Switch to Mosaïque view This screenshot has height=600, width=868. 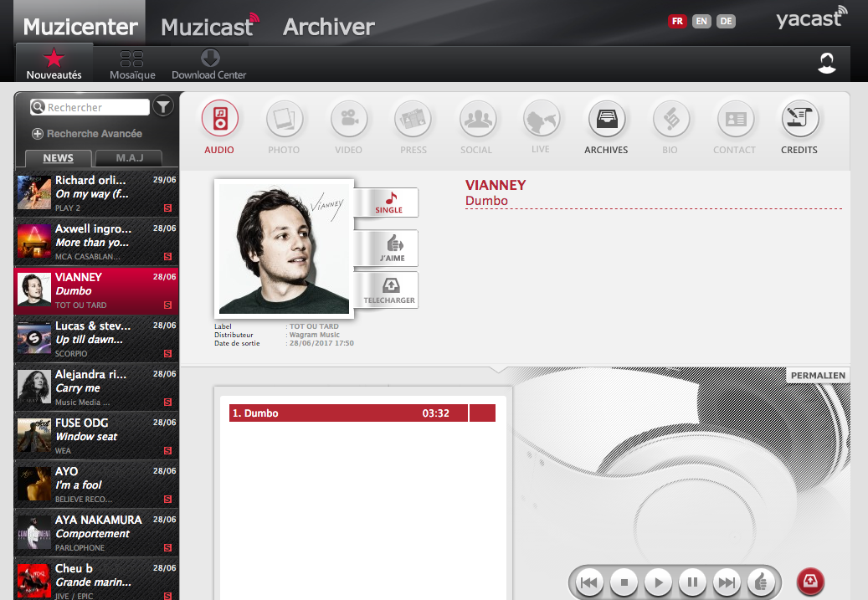click(132, 59)
